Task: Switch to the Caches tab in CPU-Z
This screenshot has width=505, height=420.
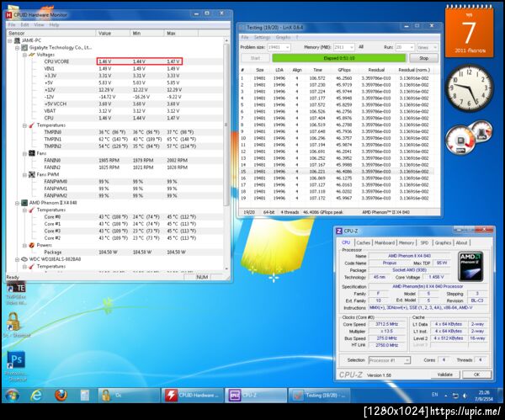Action: click(x=364, y=242)
